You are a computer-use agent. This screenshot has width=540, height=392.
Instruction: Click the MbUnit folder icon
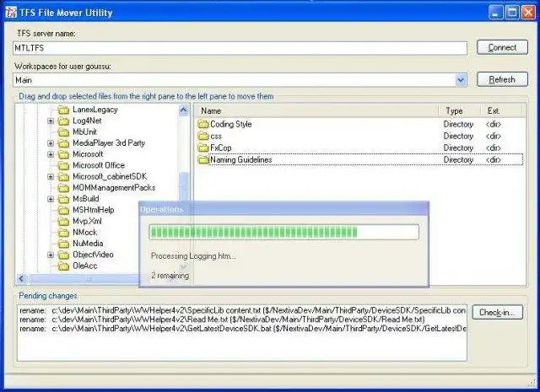point(63,132)
